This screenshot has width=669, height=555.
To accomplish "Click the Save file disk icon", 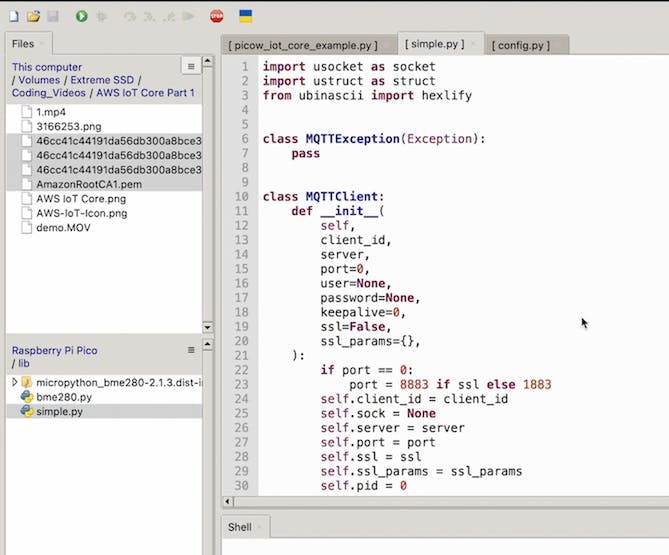I will coord(52,16).
